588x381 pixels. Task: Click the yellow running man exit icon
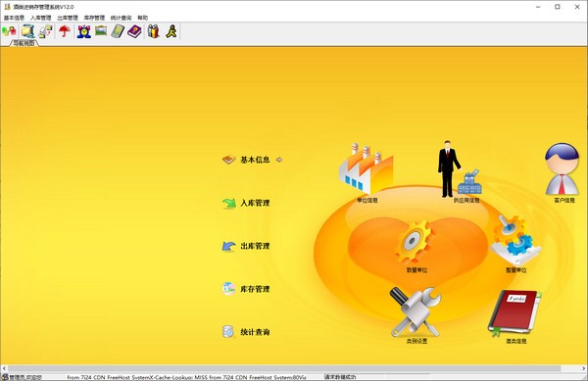click(x=171, y=31)
